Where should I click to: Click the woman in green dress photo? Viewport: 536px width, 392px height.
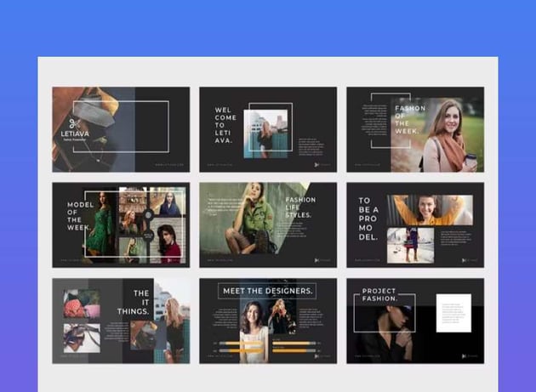pyautogui.click(x=100, y=223)
